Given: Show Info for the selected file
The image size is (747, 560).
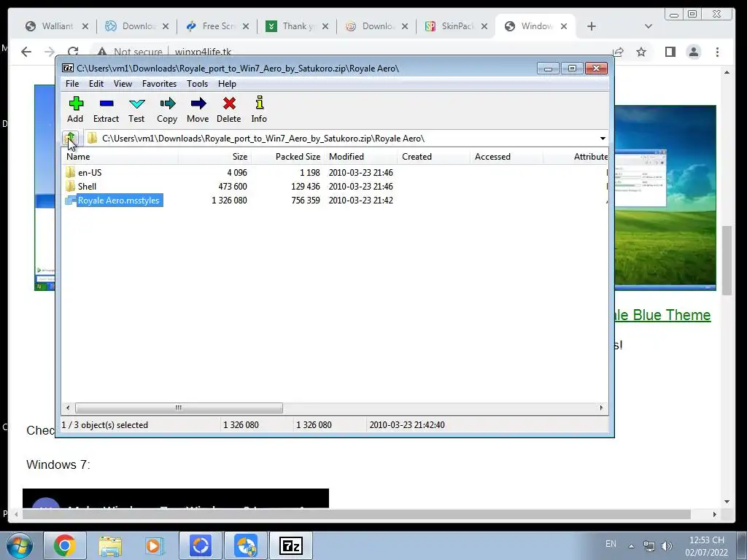Looking at the screenshot, I should coord(259,109).
